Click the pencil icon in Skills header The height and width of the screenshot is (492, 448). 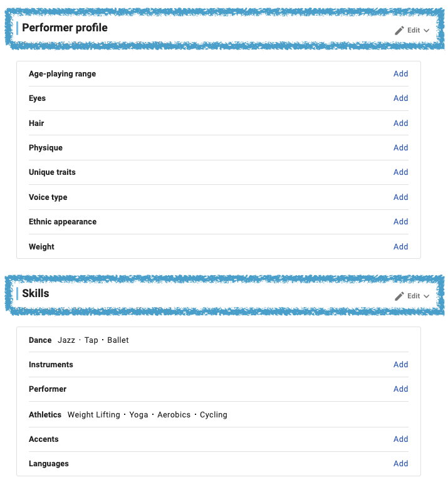[399, 296]
